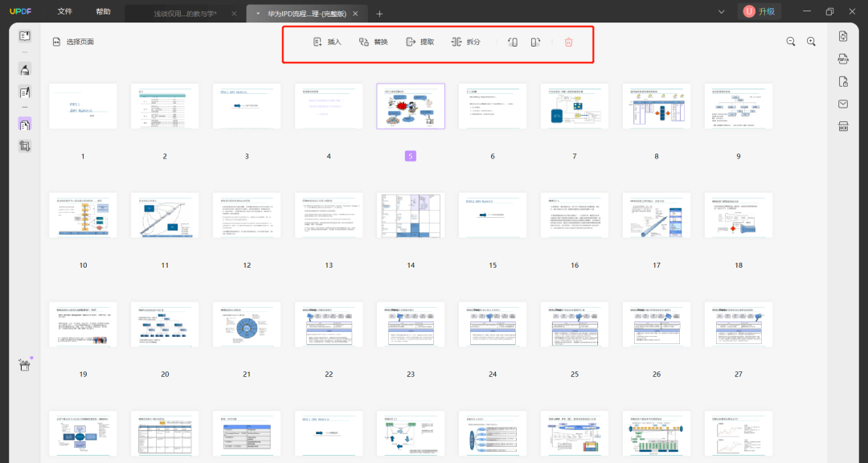Viewport: 868px width, 463px height.
Task: Select the highlighter Comment tool in left sidebar
Action: 25,69
